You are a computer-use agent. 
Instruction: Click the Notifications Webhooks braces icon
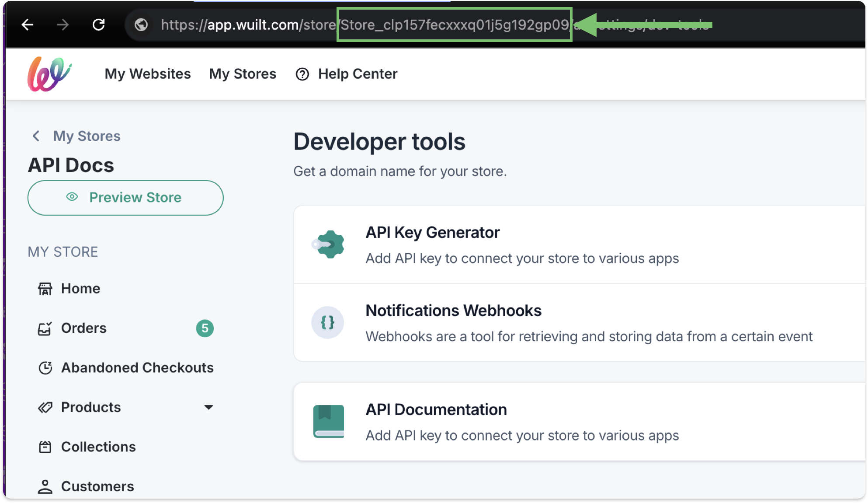click(x=327, y=323)
